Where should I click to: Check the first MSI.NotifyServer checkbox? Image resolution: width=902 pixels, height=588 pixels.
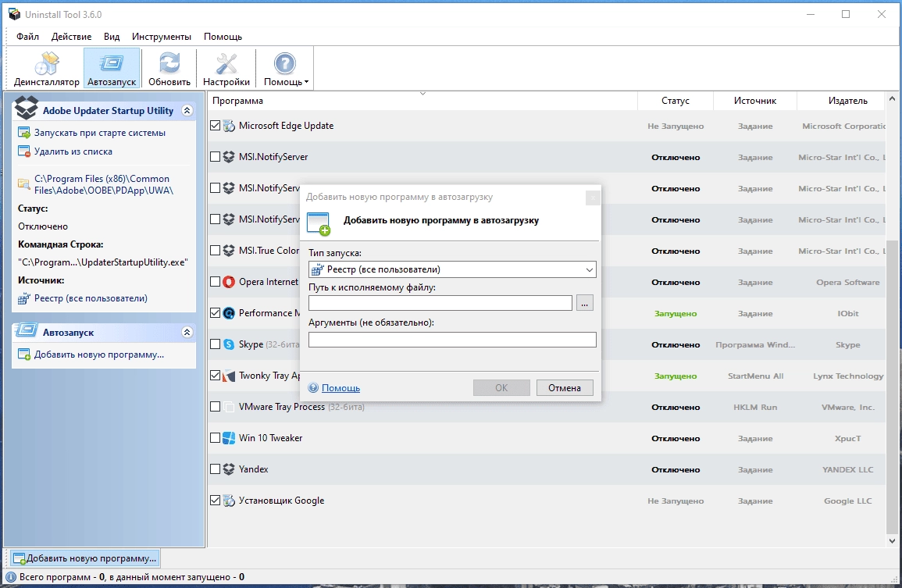[215, 156]
